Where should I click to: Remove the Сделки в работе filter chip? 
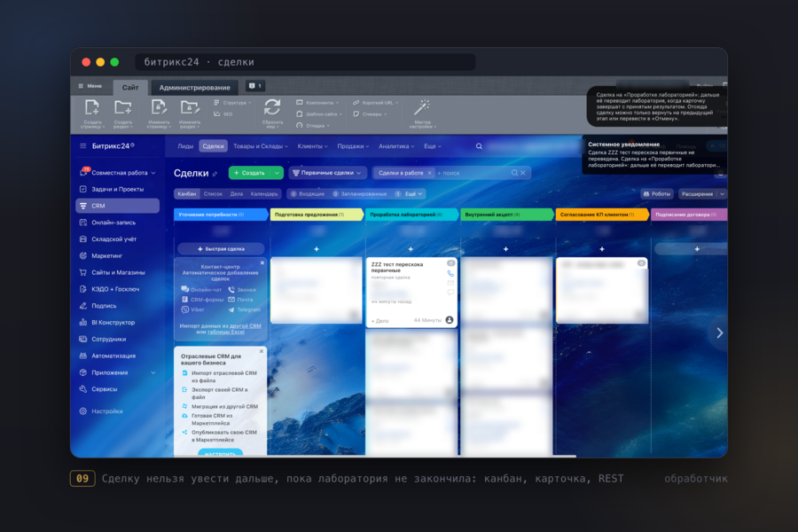[x=429, y=173]
